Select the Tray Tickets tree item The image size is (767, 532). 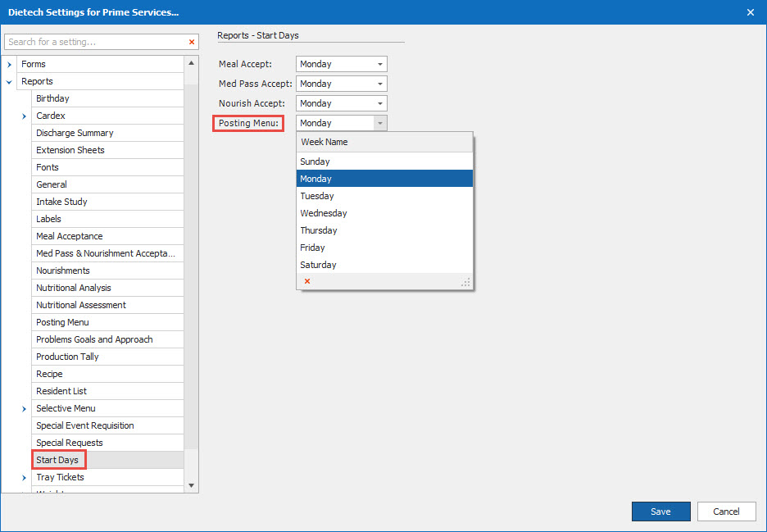click(107, 477)
